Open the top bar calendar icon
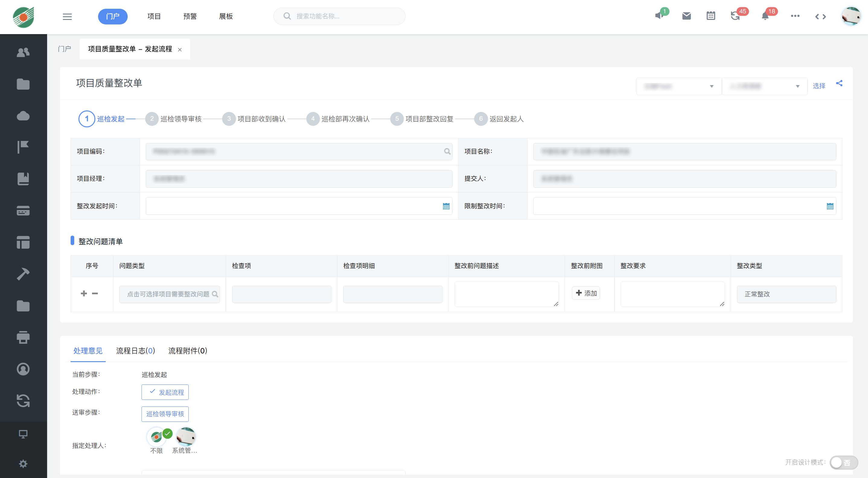 pyautogui.click(x=711, y=16)
